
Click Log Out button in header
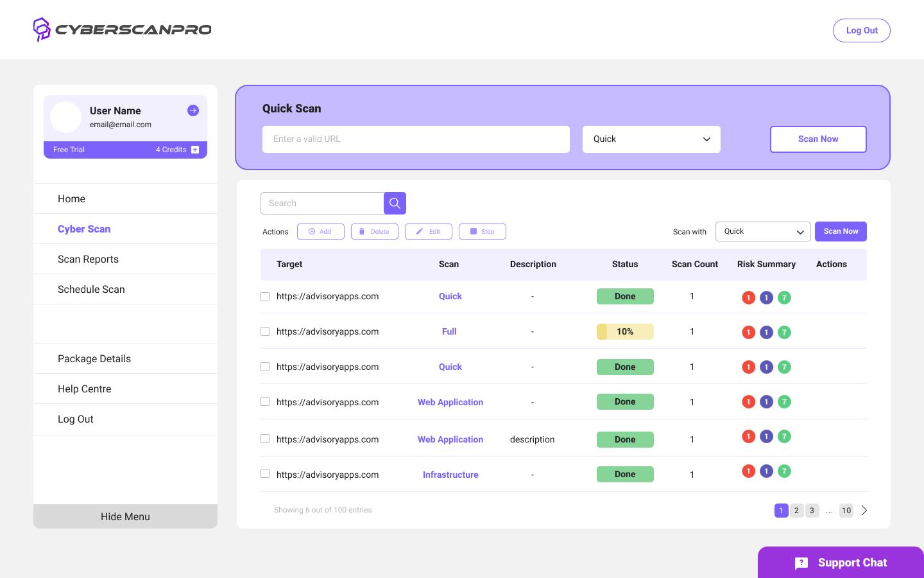pyautogui.click(x=862, y=30)
